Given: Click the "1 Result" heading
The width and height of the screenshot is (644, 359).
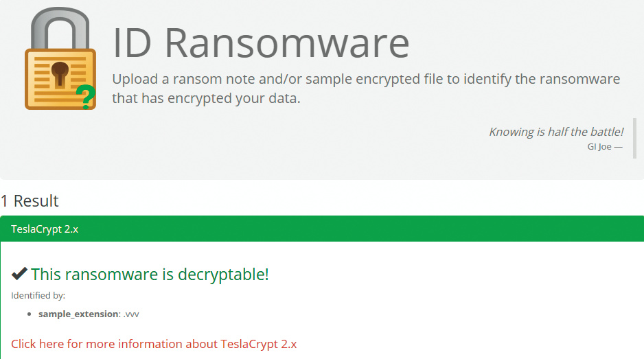Looking at the screenshot, I should coord(30,201).
